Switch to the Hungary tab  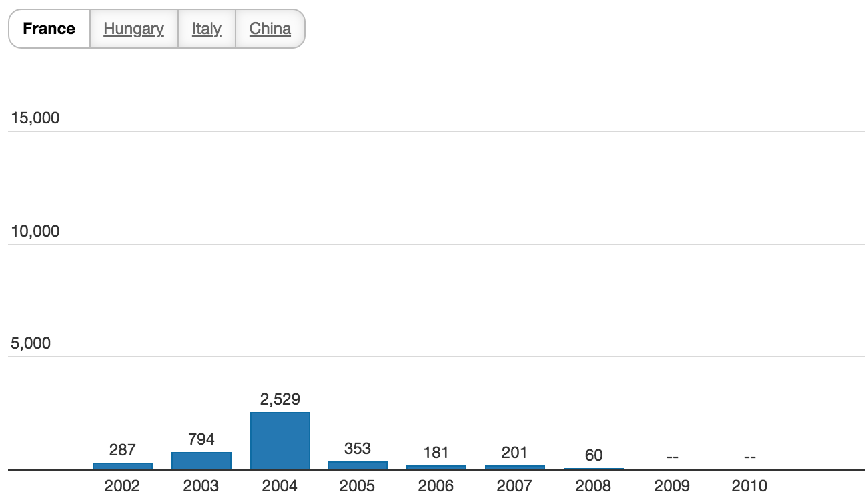pos(134,29)
